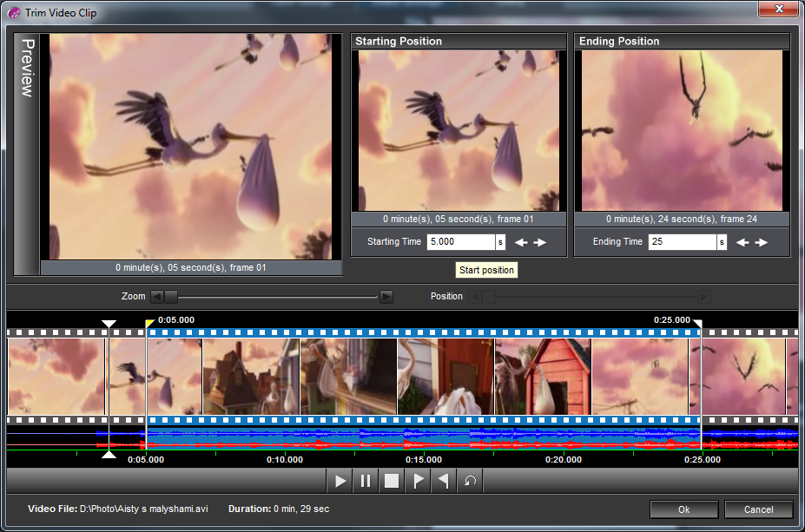Click the Trim Video Clip title bar app icon
Viewport: 805px width, 532px height.
pos(14,13)
